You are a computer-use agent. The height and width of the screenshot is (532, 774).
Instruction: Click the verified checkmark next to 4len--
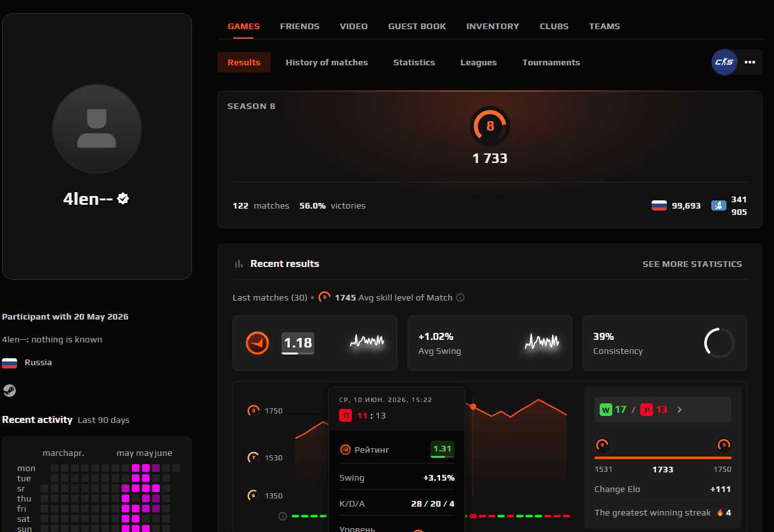tap(124, 198)
